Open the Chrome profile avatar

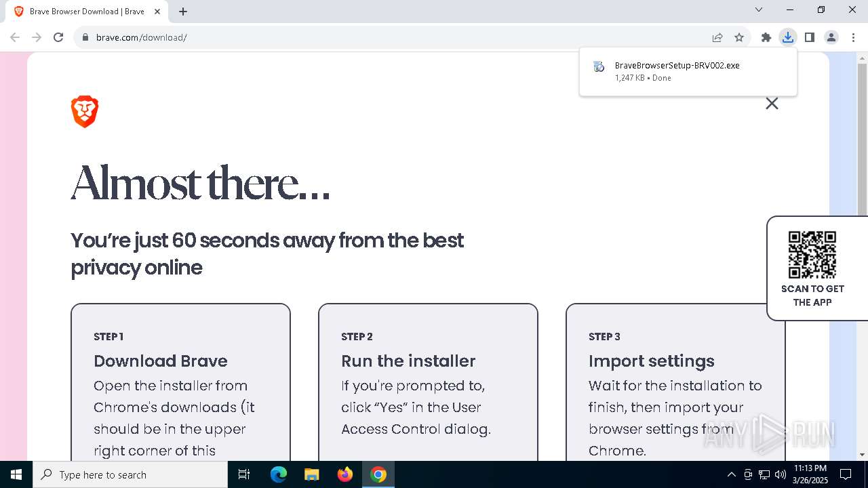[x=831, y=37]
